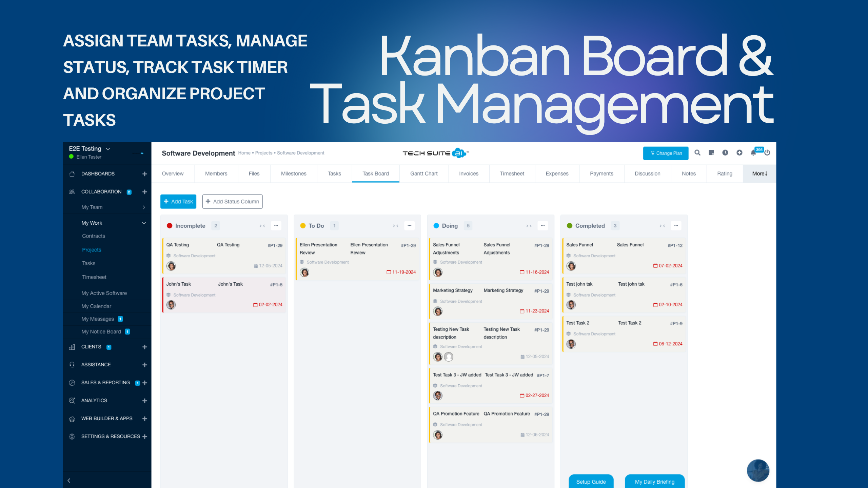Click the power logout icon

pos(767,153)
